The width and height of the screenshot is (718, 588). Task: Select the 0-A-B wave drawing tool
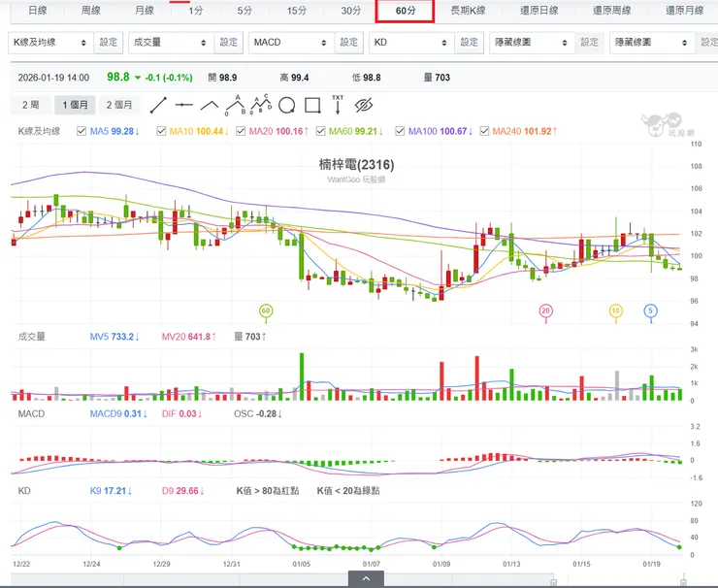pos(236,105)
